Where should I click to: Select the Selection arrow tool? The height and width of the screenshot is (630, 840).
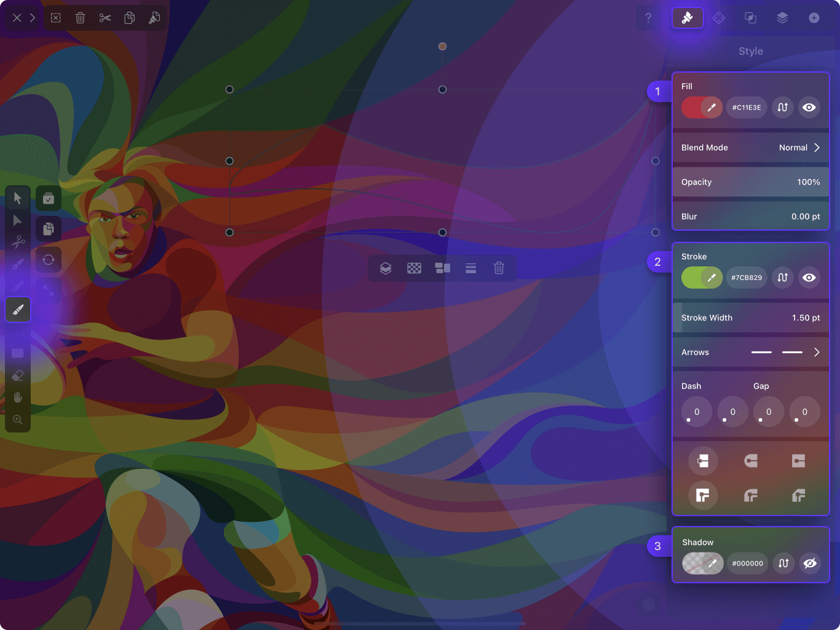(x=18, y=197)
